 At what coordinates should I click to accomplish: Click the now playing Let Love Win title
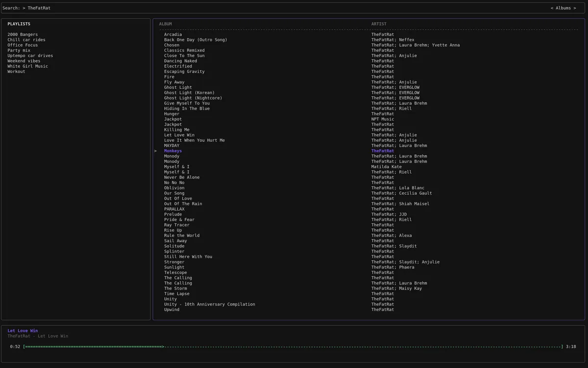[23, 331]
